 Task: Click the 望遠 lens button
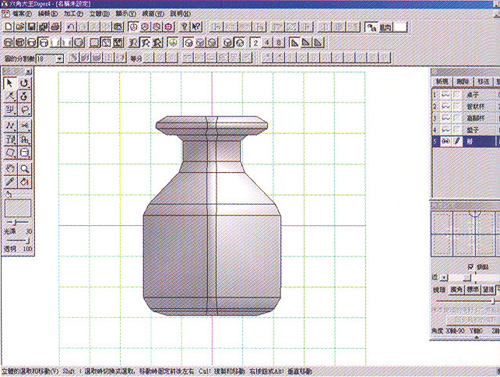[488, 290]
